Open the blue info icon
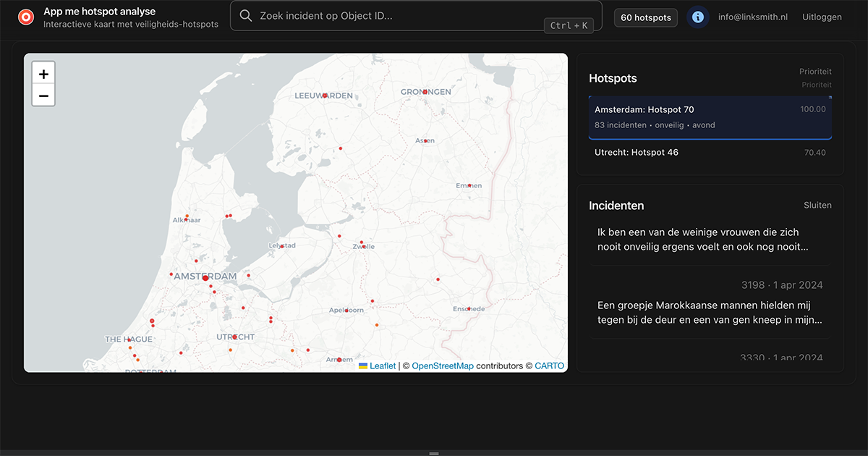The image size is (868, 456). (x=697, y=17)
